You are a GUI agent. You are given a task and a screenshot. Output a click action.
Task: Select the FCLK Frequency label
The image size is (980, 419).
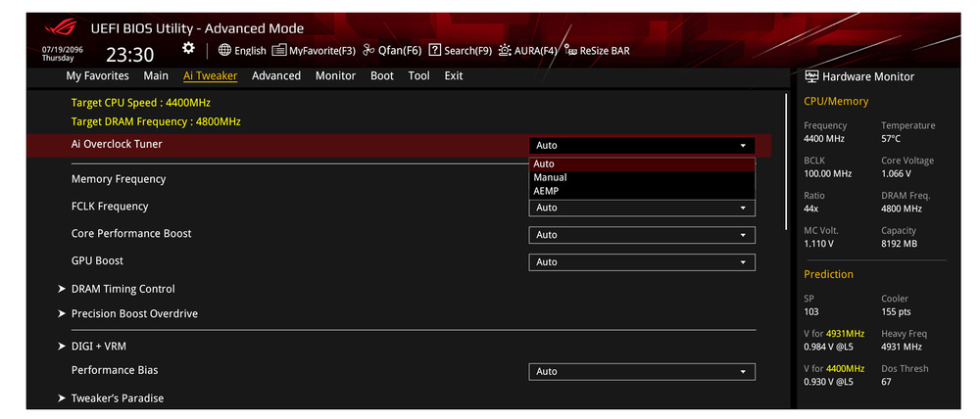tap(110, 206)
